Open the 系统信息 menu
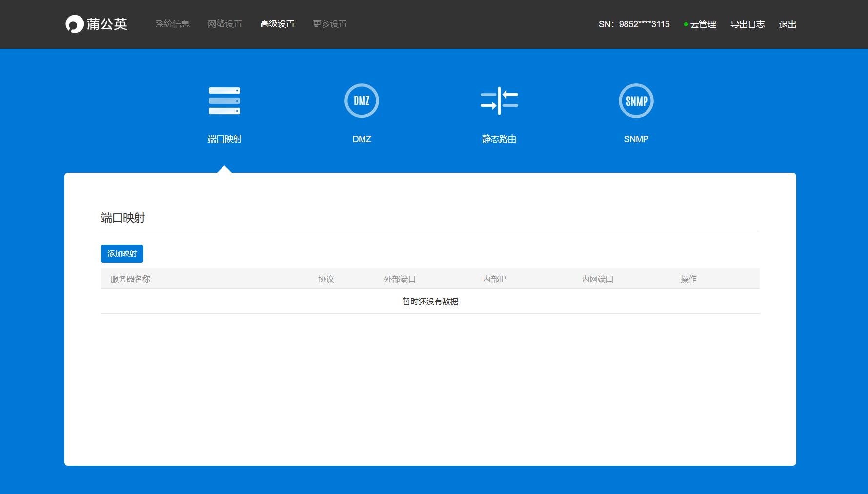 [172, 24]
